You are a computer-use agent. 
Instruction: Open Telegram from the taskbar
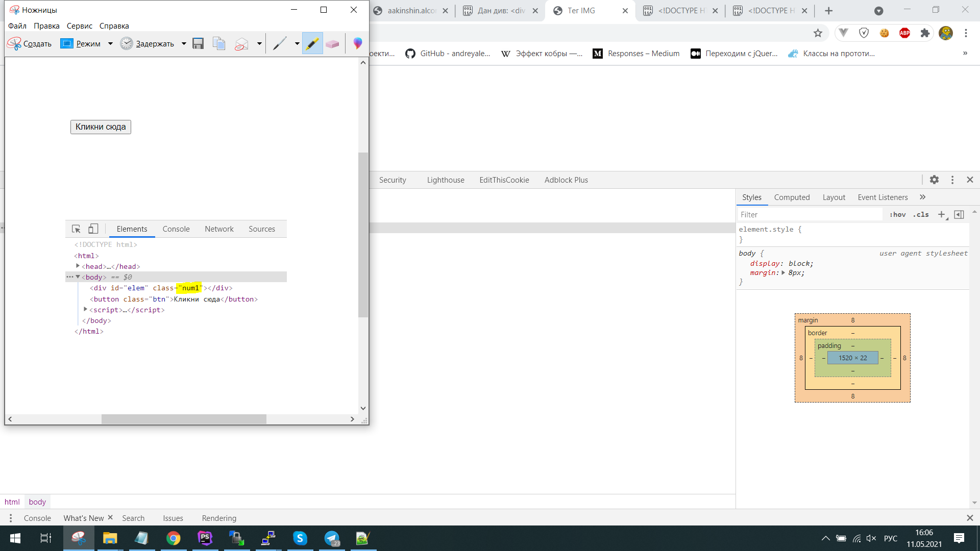click(x=332, y=538)
